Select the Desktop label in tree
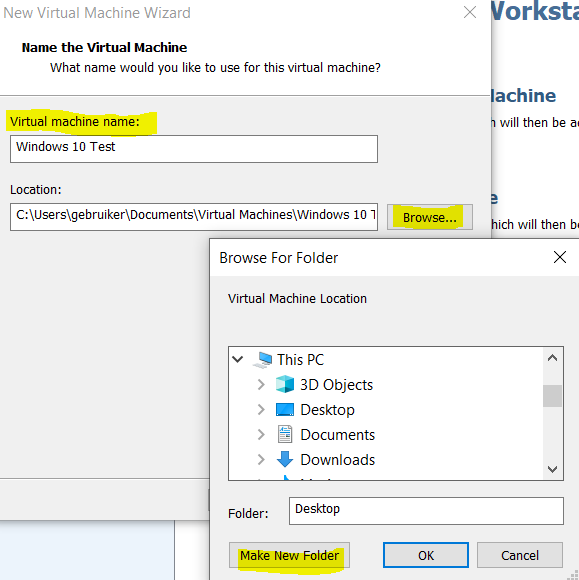This screenshot has width=579, height=580. coord(327,410)
